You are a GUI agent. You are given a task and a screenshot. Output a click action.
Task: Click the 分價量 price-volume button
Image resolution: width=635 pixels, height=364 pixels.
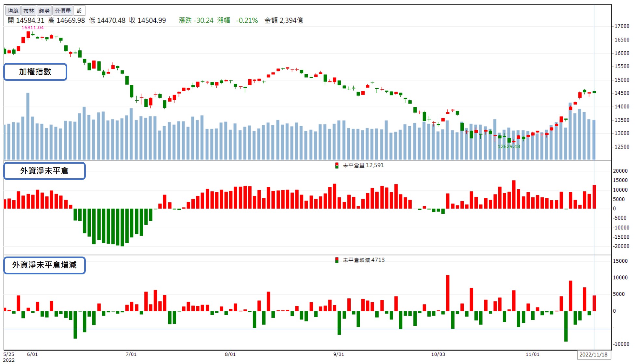tap(63, 11)
